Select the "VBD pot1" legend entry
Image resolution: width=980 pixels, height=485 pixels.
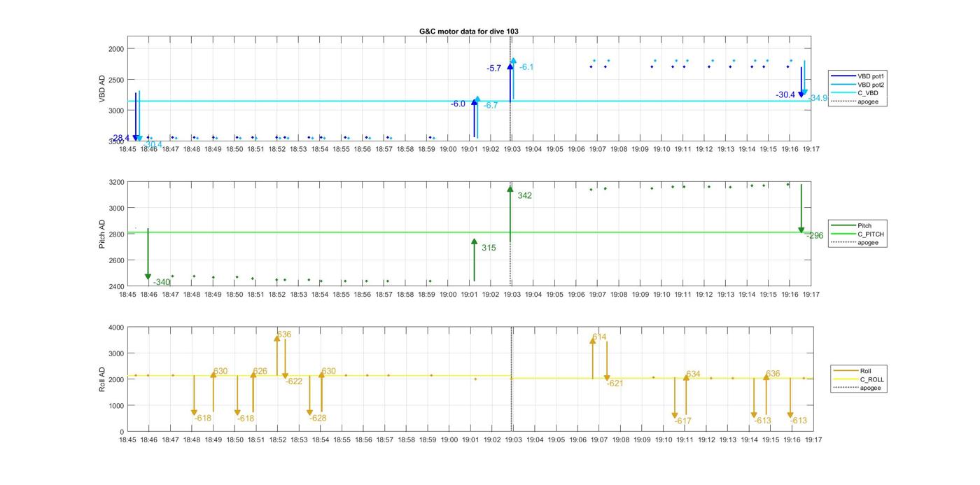[856, 76]
